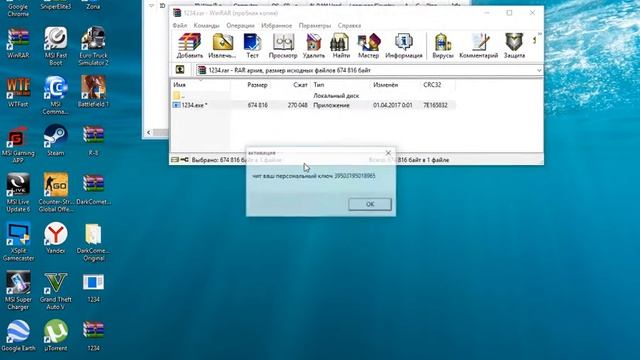Click the Защита shield icon

(514, 45)
